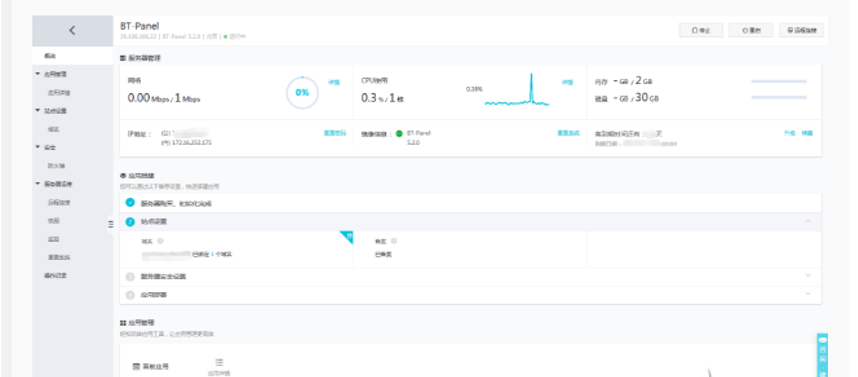
Task: Click the 远程连接 button at top right
Action: [801, 31]
